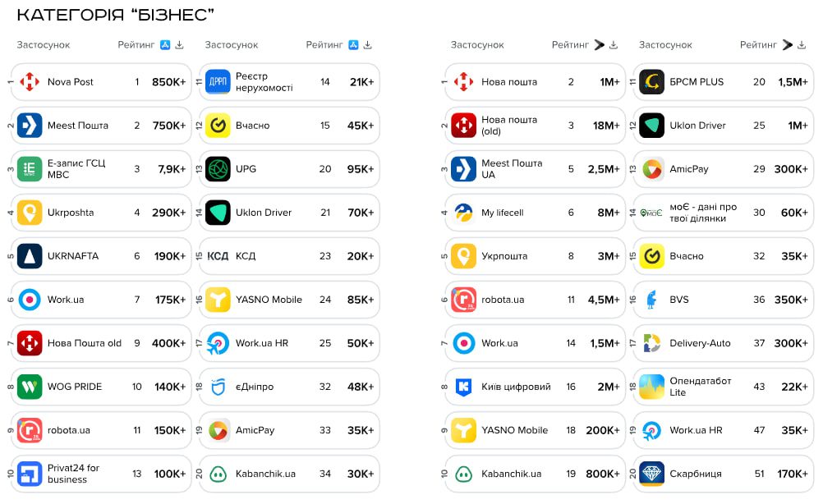823x504 pixels.
Task: Select the БРСМ PLUS app icon
Action: click(x=651, y=82)
